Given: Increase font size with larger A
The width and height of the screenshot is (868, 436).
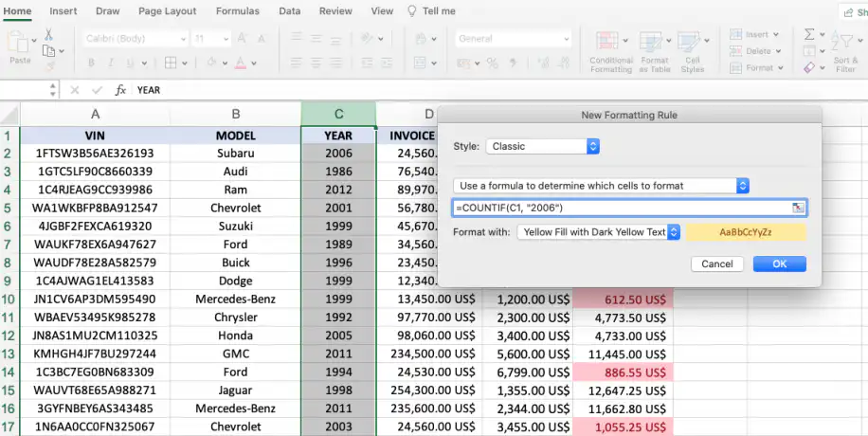Looking at the screenshot, I should (x=242, y=38).
